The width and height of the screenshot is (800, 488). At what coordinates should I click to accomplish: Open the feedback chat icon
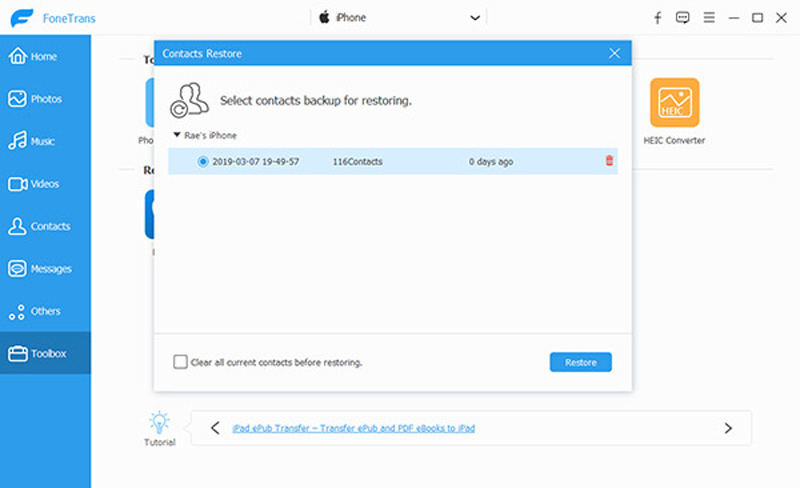683,18
